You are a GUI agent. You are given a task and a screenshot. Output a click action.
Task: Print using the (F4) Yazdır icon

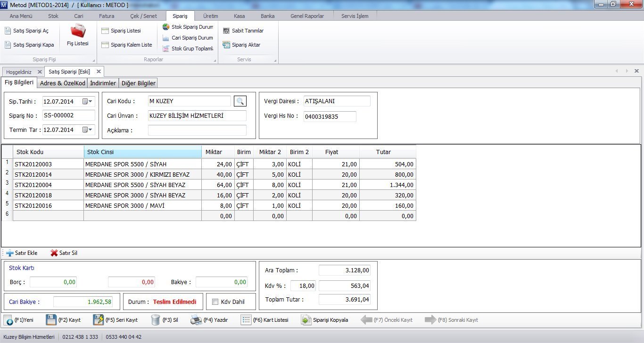pos(196,320)
